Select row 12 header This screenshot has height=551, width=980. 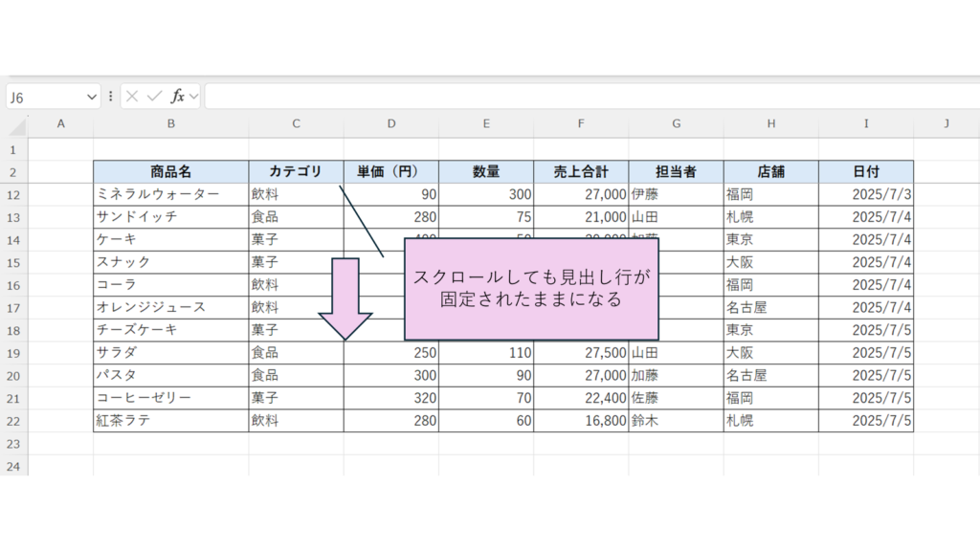click(x=13, y=194)
